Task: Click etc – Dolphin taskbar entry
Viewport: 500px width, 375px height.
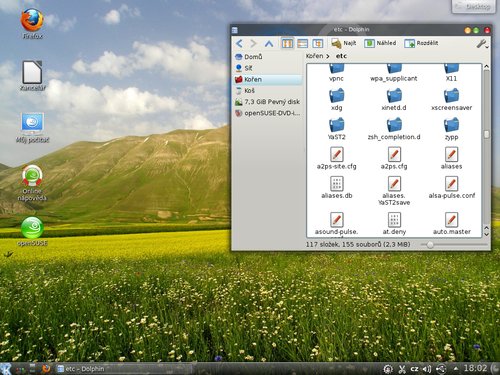Action: click(x=123, y=369)
